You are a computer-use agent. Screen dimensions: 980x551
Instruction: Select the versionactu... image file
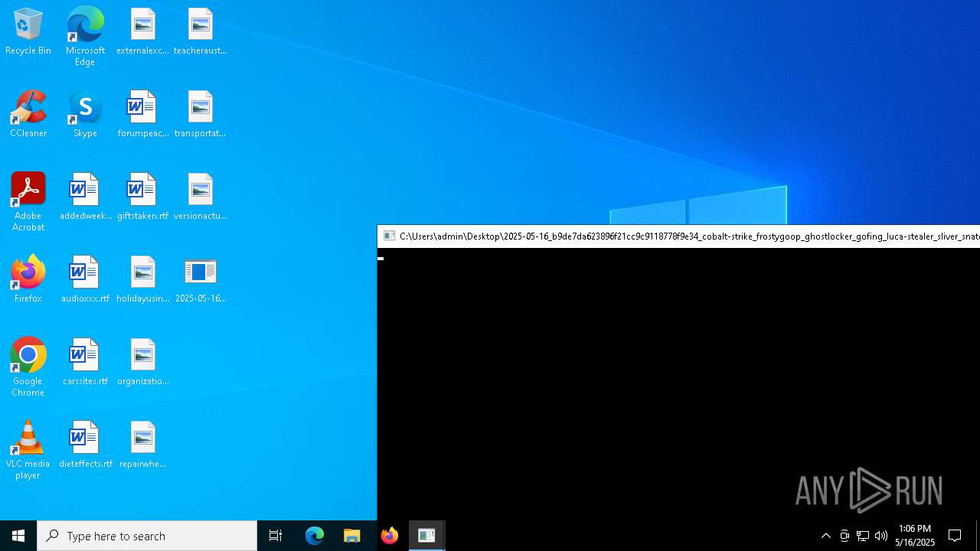200,197
